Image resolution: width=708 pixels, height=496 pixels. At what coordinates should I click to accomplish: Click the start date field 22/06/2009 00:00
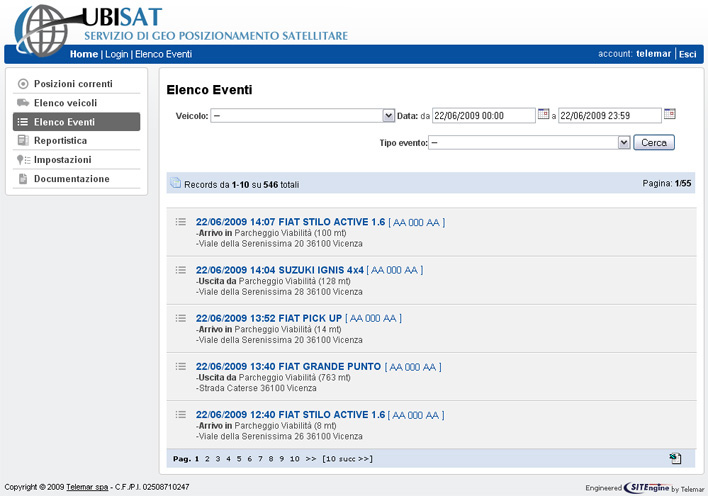[x=484, y=116]
